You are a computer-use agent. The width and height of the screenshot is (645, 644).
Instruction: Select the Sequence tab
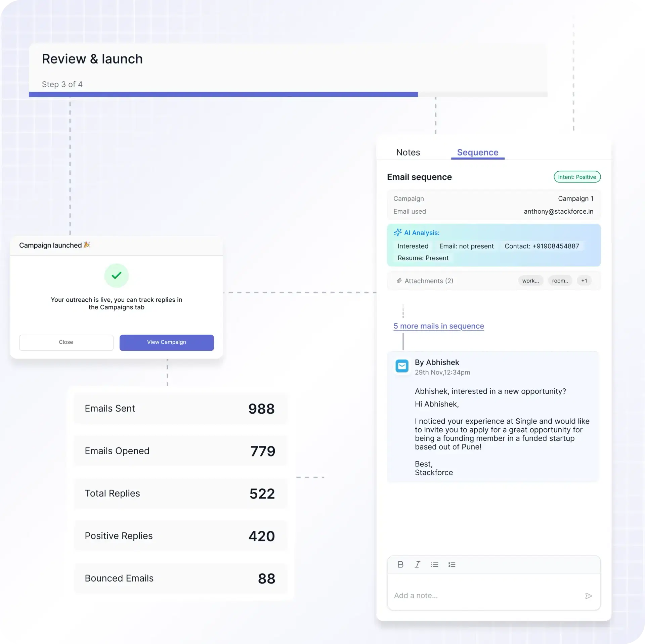pos(477,152)
